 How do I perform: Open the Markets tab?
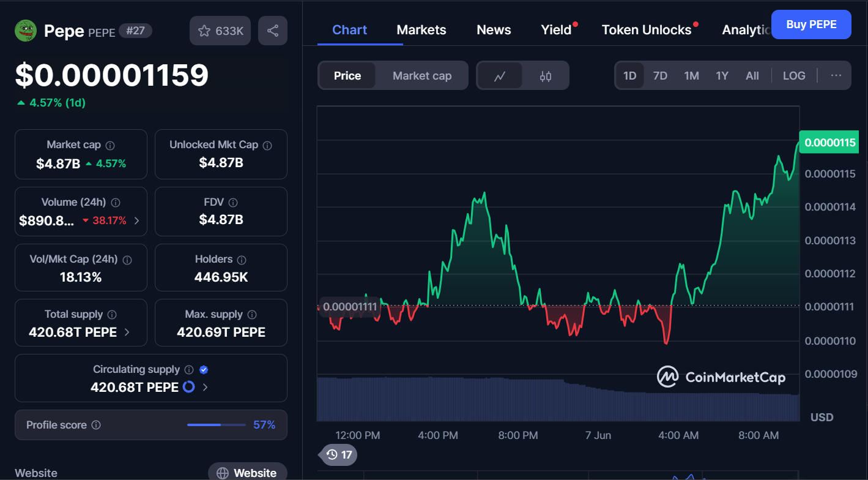pyautogui.click(x=421, y=30)
